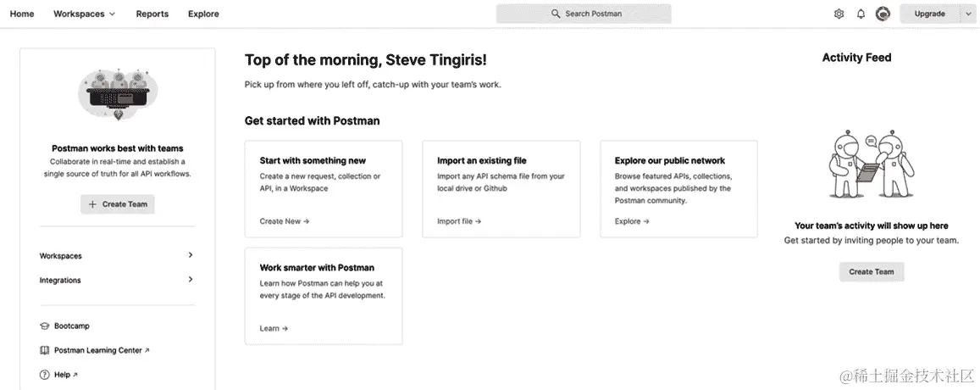Click the Integrations label in the sidebar
Screen dimensions: 980x390
point(60,281)
